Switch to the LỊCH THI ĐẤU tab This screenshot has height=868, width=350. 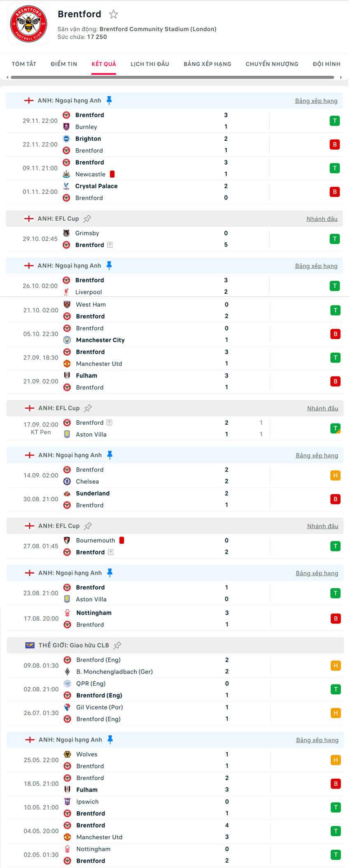(150, 64)
